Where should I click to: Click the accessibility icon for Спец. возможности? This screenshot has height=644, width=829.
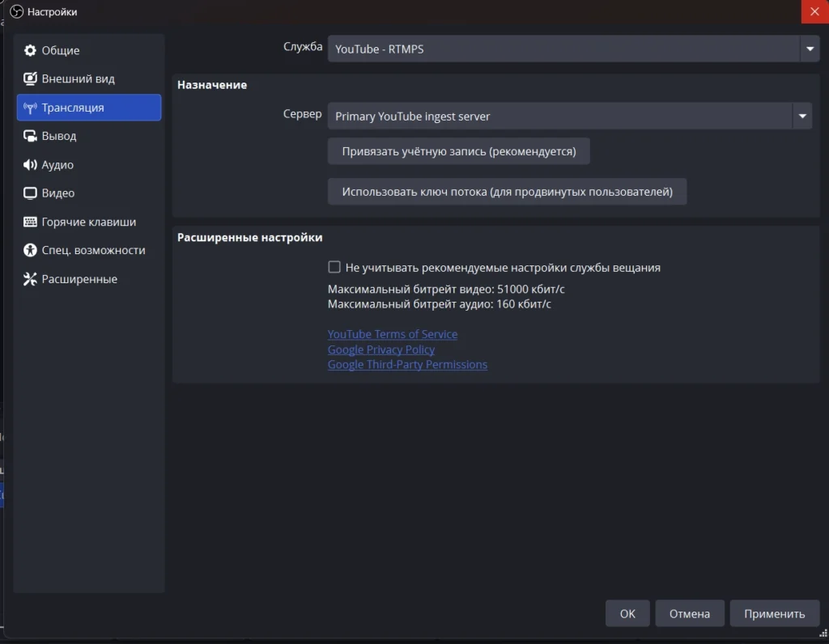point(30,251)
